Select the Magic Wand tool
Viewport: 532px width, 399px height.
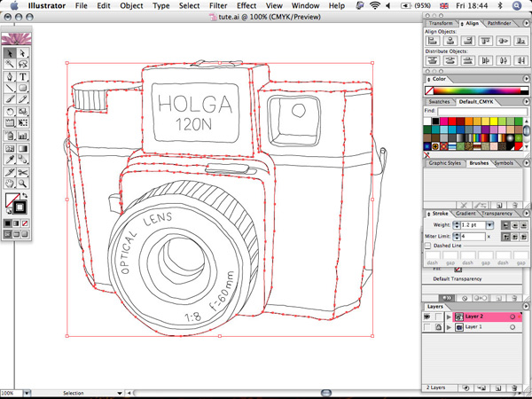tap(10, 64)
